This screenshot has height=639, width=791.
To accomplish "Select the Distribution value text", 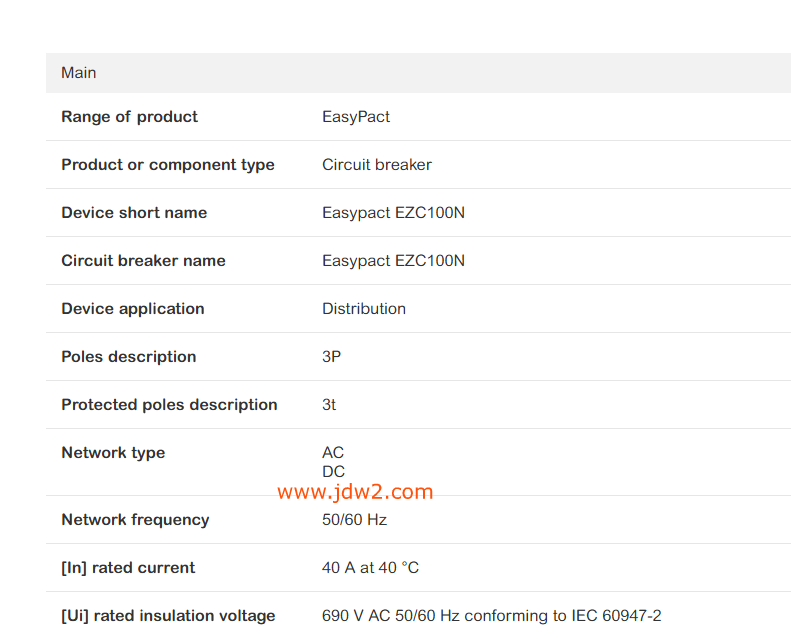I will [x=364, y=309].
